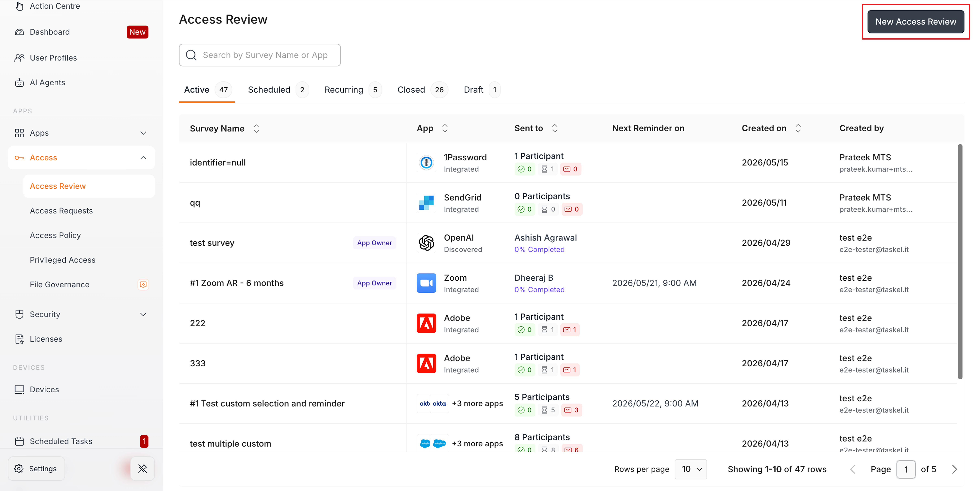Image resolution: width=980 pixels, height=491 pixels.
Task: Click the File Governance orange badge icon
Action: coord(143,285)
